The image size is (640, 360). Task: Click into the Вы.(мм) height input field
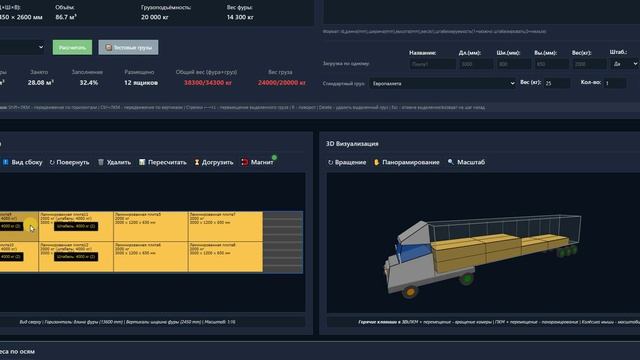point(551,64)
